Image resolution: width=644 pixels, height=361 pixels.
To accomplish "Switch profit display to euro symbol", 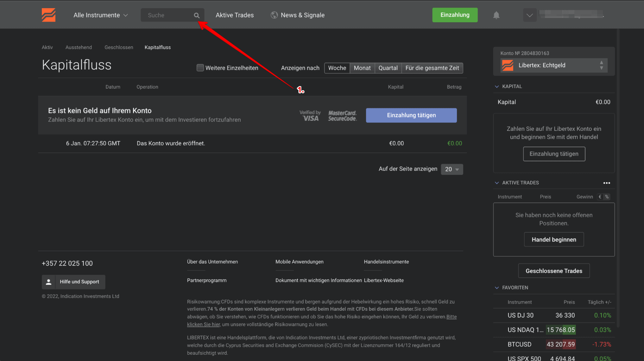I will click(x=600, y=197).
